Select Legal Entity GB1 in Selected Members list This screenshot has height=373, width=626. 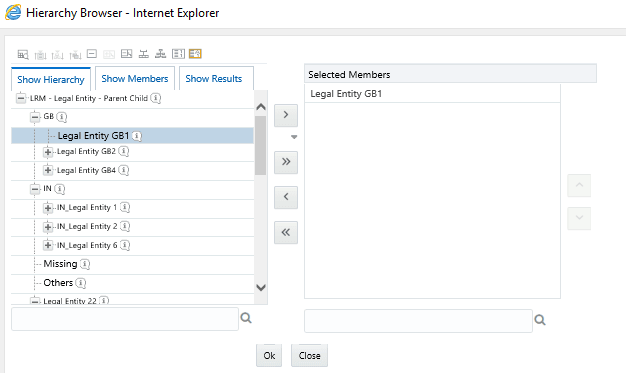click(x=432, y=94)
